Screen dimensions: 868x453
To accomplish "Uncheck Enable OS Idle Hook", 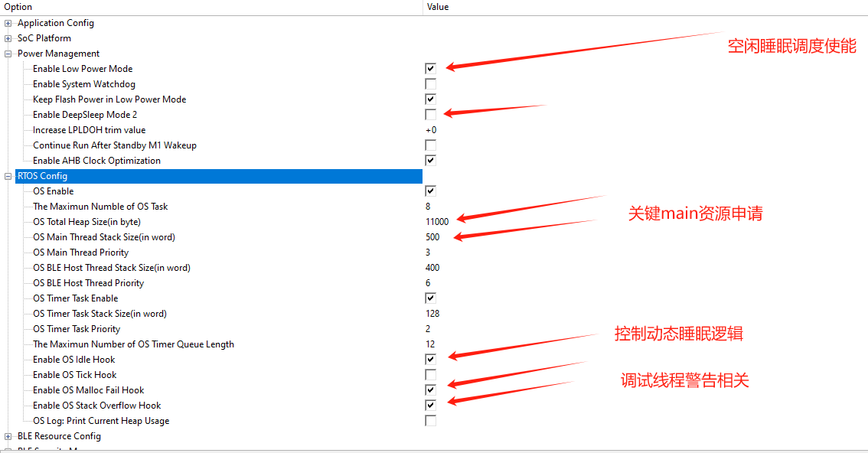I will tap(430, 360).
